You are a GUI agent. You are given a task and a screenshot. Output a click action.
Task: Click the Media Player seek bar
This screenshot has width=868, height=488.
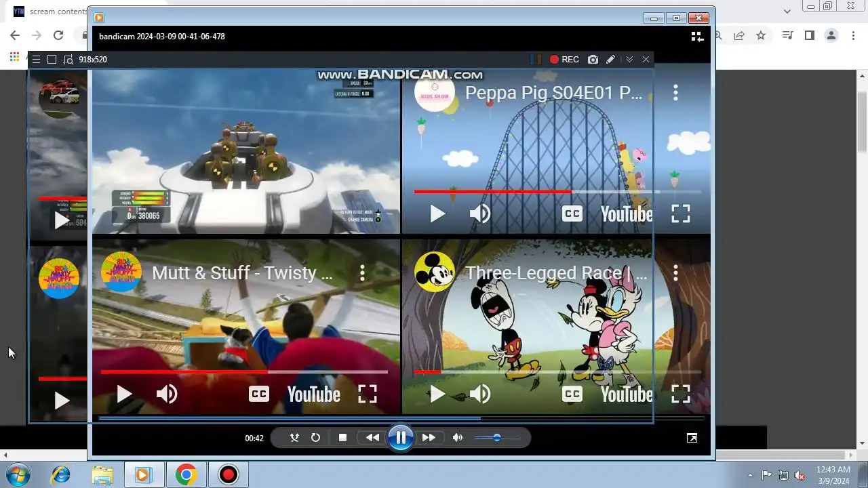tap(401, 419)
